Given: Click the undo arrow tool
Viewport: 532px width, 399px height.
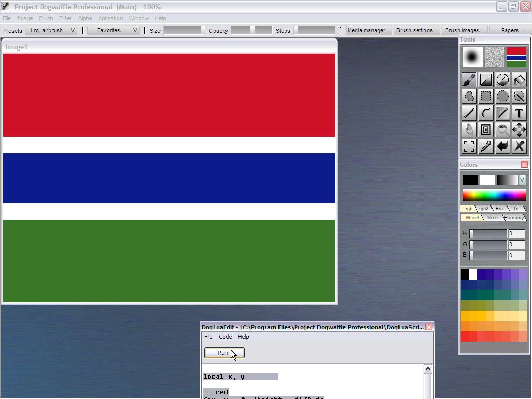Looking at the screenshot, I should click(502, 146).
